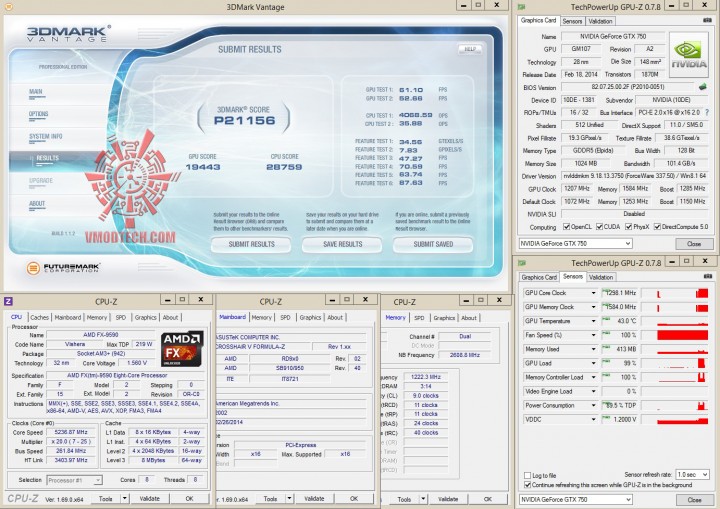Screen dimensions: 720x509
Task: Enable the Log to file checkbox
Action: pyautogui.click(x=527, y=475)
